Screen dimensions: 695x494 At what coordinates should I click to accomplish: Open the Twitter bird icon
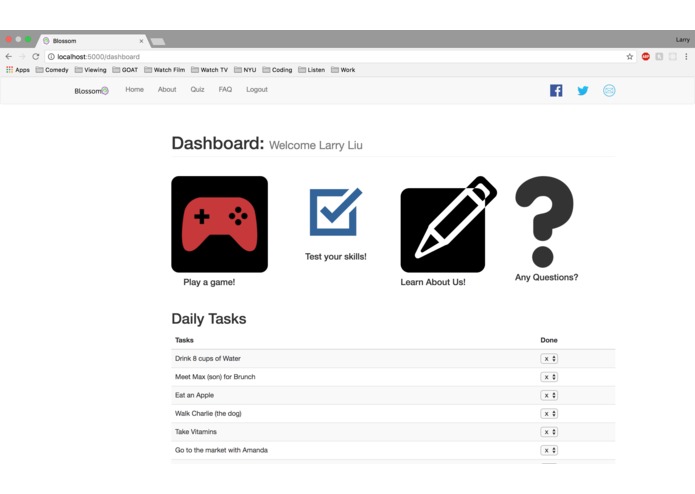[583, 91]
